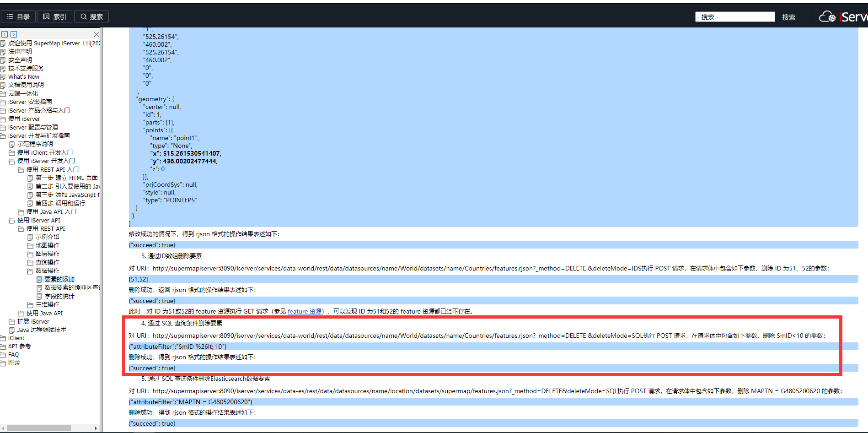Screen dimensions: 868x433
Task: Open page icon for 技术支持服务
Action: tap(3, 69)
